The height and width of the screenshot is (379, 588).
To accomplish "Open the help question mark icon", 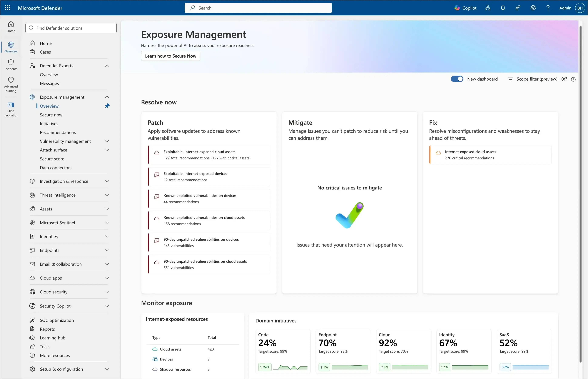I will 548,8.
